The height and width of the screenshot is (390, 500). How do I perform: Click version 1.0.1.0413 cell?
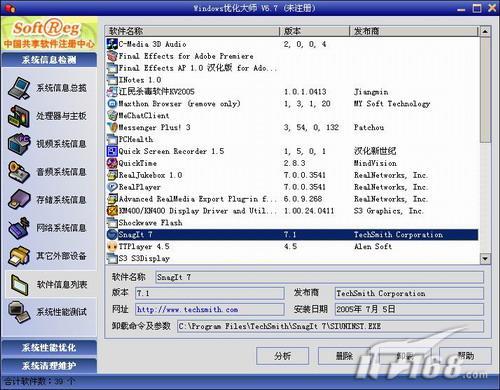(305, 92)
